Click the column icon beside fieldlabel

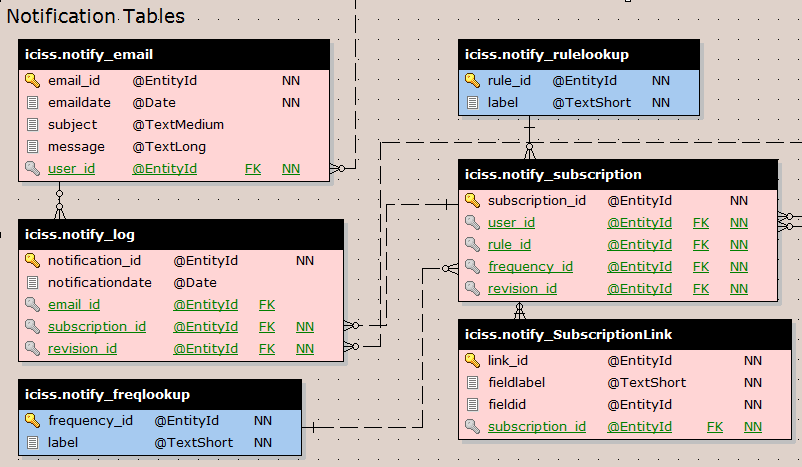pyautogui.click(x=472, y=382)
